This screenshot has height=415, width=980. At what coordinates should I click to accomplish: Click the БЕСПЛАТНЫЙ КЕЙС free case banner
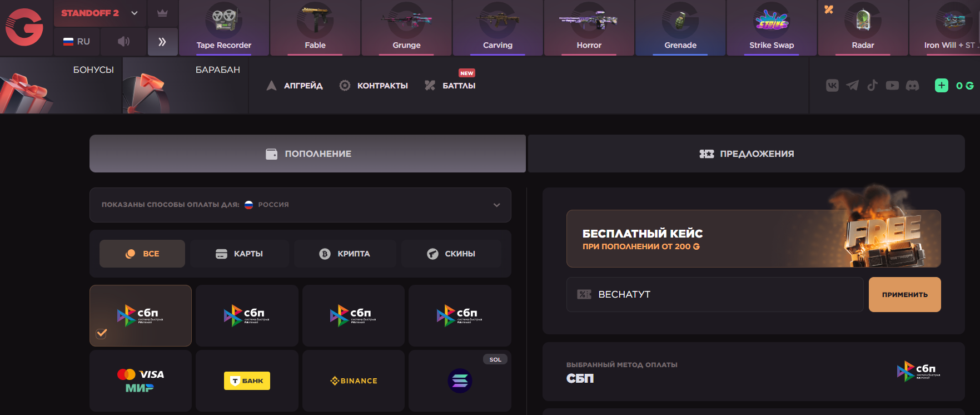pyautogui.click(x=753, y=239)
